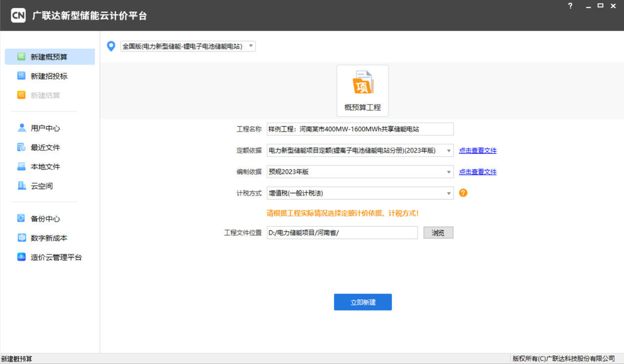The width and height of the screenshot is (624, 364).
Task: Click the 工程名称 input field
Action: 360,129
